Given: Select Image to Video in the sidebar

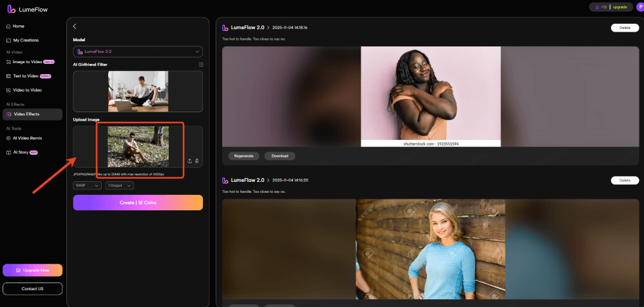Looking at the screenshot, I should [x=28, y=62].
